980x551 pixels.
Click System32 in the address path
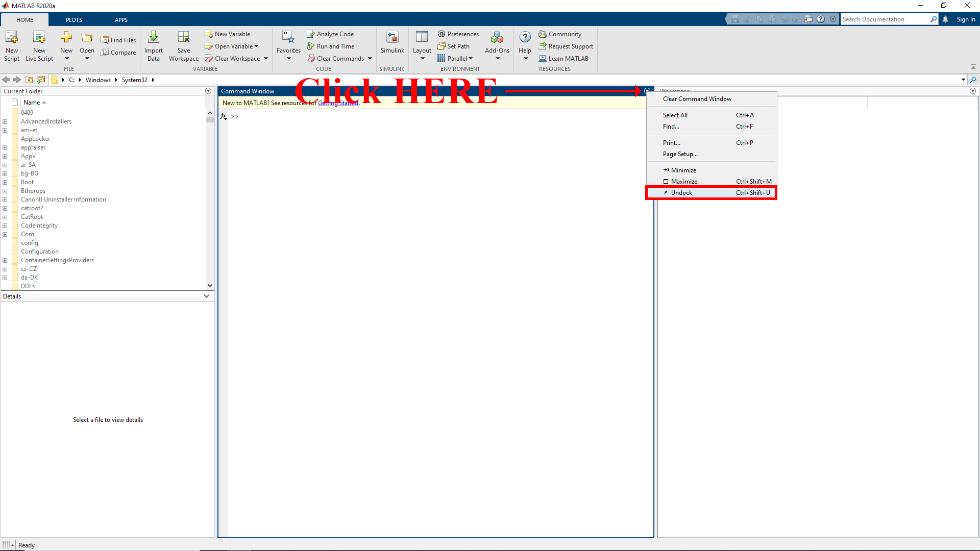point(134,80)
